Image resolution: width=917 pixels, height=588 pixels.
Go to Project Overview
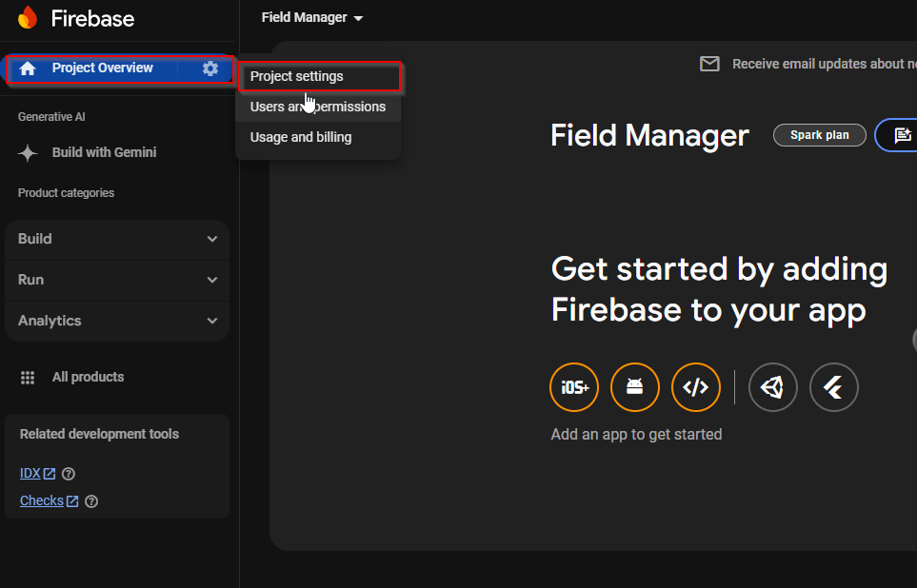102,68
